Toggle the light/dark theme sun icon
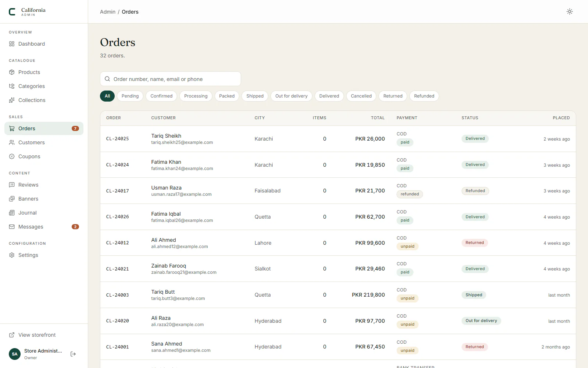 tap(570, 12)
